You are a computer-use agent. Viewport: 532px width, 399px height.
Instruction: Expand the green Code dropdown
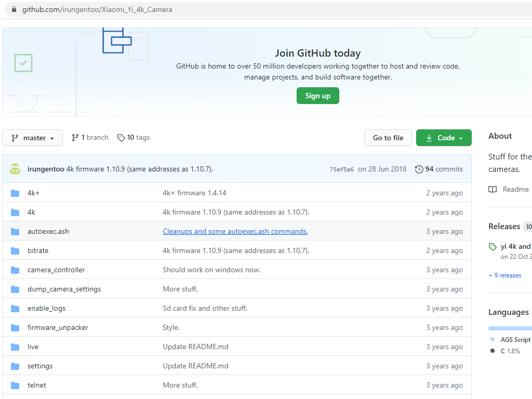click(x=444, y=138)
